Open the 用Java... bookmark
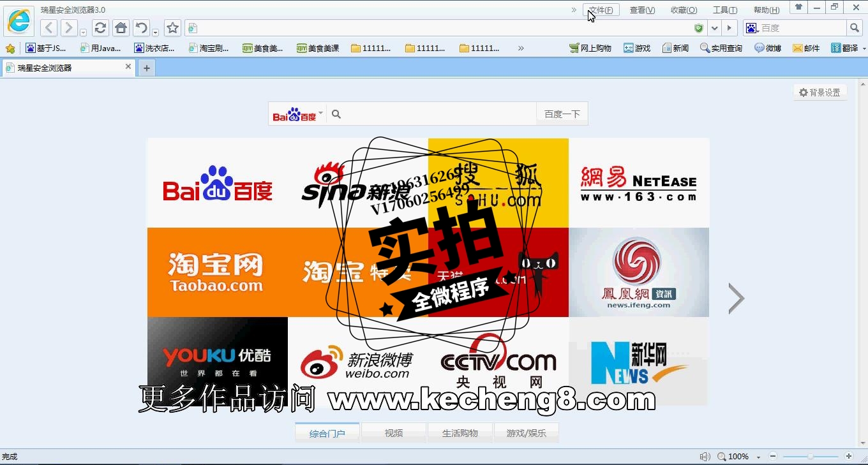 [100, 48]
